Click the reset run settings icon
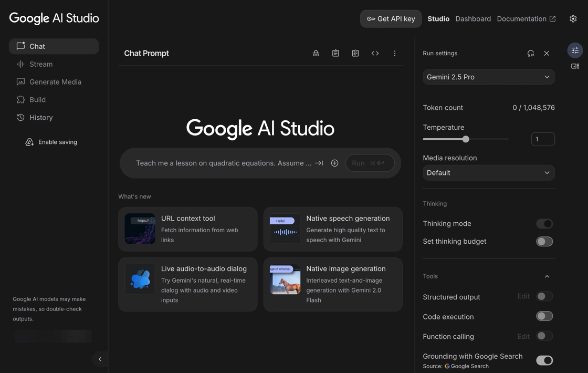588x373 pixels. 531,54
